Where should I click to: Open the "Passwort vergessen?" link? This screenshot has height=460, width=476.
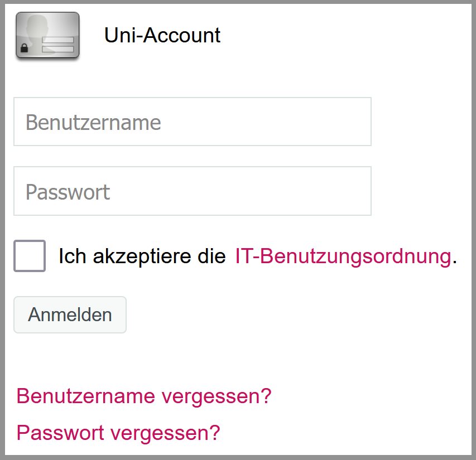coord(118,433)
